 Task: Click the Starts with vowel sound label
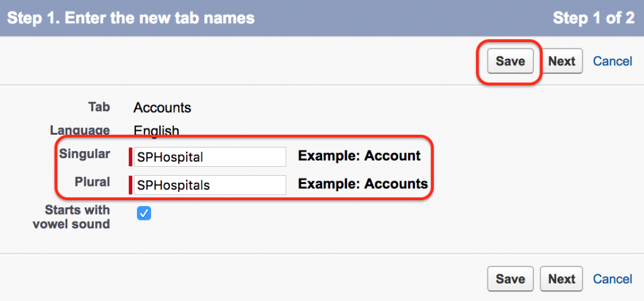tap(77, 217)
